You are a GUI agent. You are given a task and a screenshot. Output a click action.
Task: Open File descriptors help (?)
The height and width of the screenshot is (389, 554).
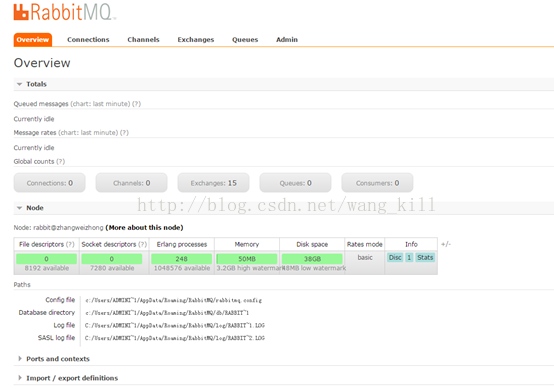[x=70, y=244]
